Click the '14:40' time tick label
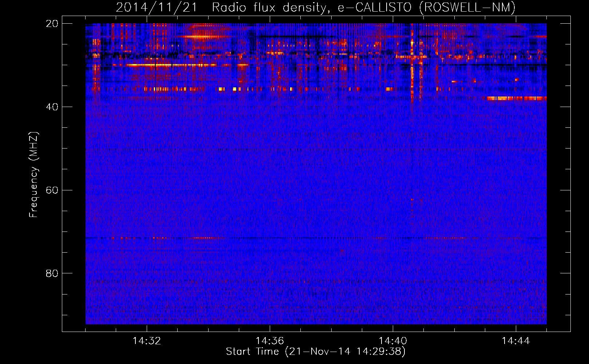 coord(393,341)
